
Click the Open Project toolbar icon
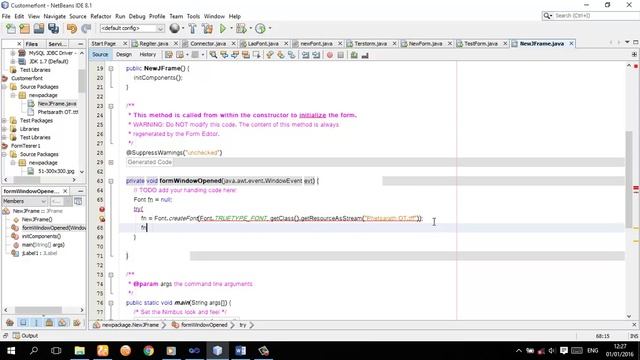pyautogui.click(x=39, y=29)
